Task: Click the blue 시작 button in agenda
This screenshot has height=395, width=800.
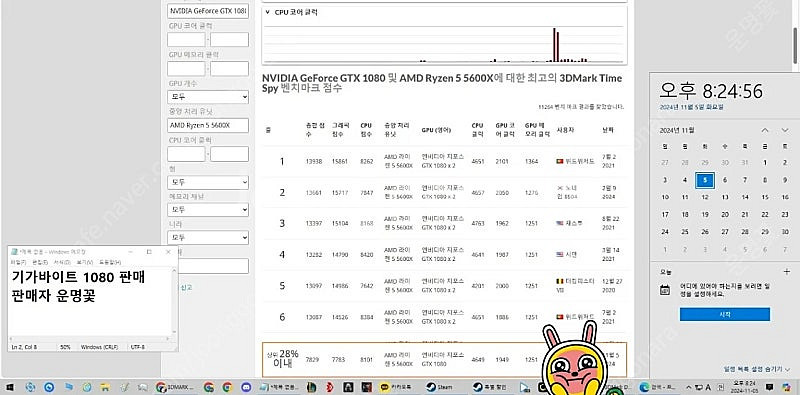Action: click(x=724, y=314)
